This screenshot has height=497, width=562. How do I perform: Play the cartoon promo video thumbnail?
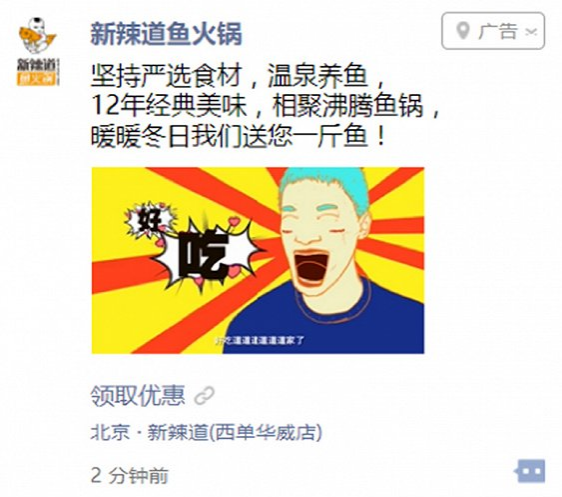(258, 261)
